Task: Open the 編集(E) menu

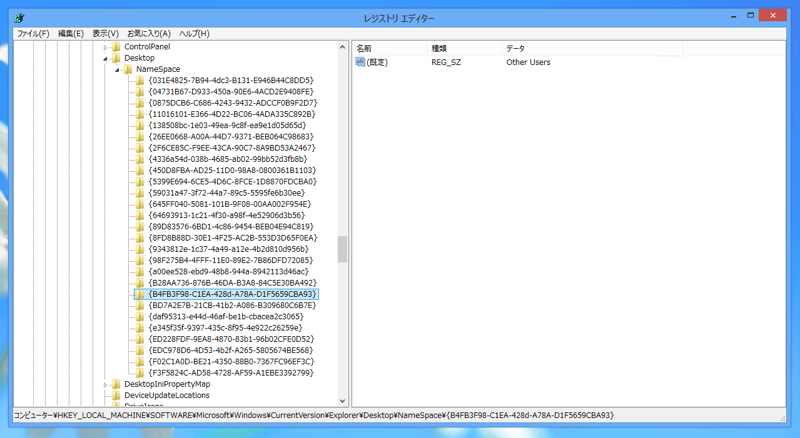Action: point(70,34)
